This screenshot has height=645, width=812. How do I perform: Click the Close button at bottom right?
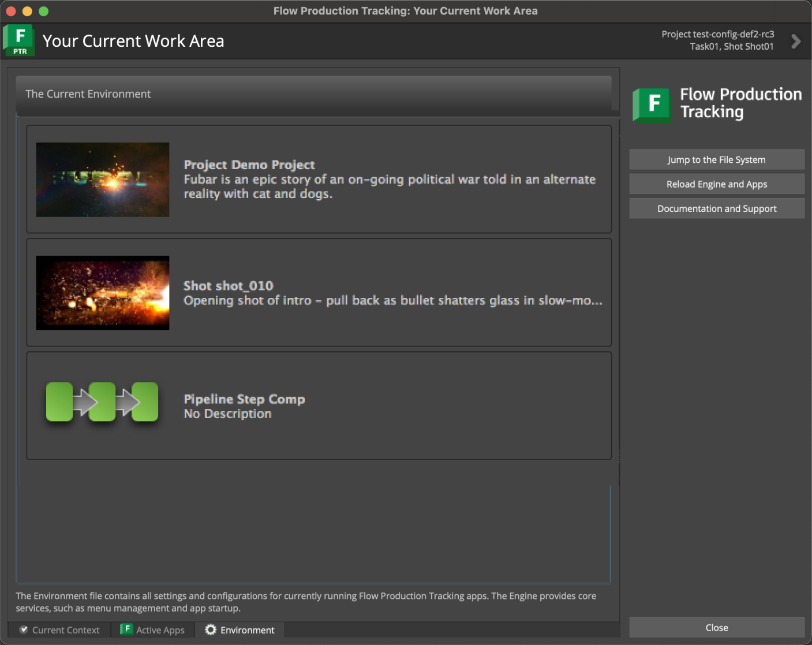[x=717, y=628]
